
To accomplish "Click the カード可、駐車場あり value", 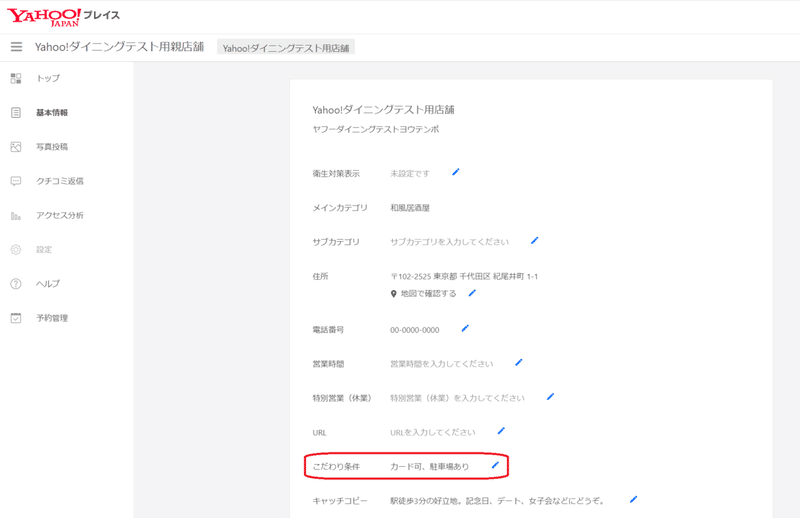I will [429, 466].
